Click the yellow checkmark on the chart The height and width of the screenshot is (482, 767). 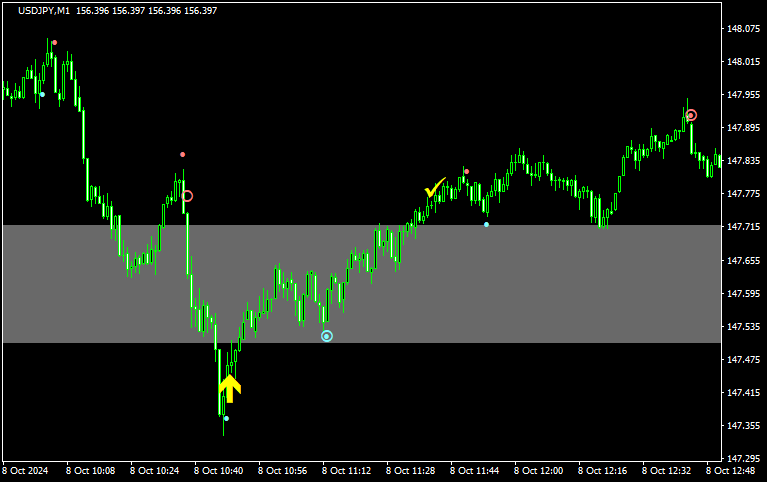pyautogui.click(x=435, y=187)
